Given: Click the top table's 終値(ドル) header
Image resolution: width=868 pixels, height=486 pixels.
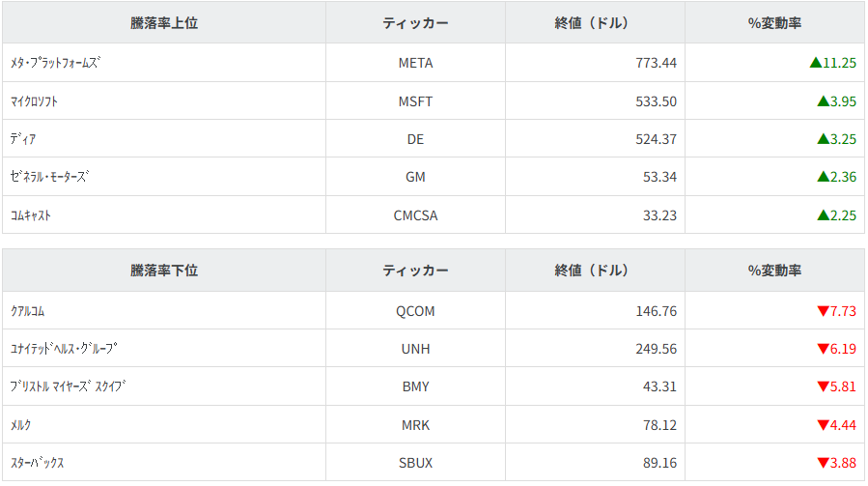Looking at the screenshot, I should click(595, 23).
